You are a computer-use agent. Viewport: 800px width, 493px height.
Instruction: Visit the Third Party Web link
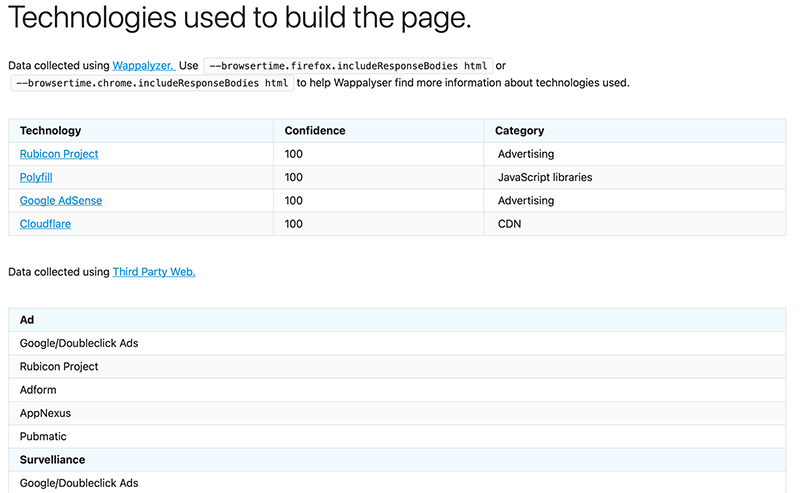tap(154, 271)
